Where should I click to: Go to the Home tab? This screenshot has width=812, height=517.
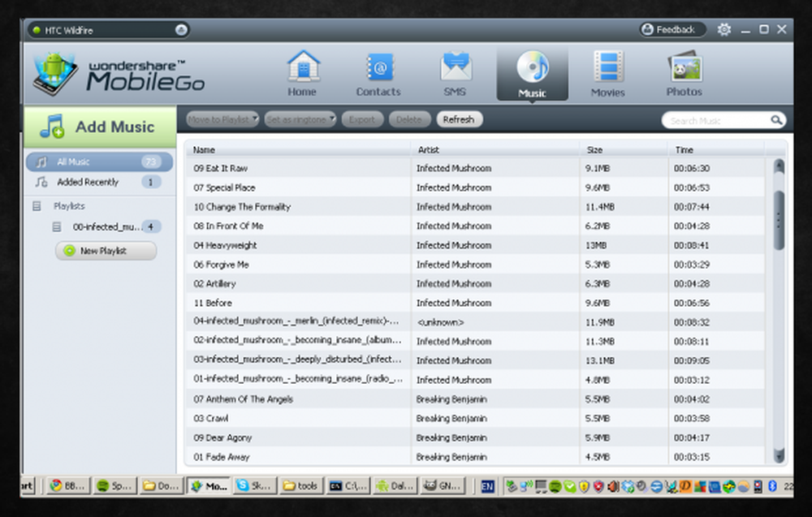[x=302, y=74]
